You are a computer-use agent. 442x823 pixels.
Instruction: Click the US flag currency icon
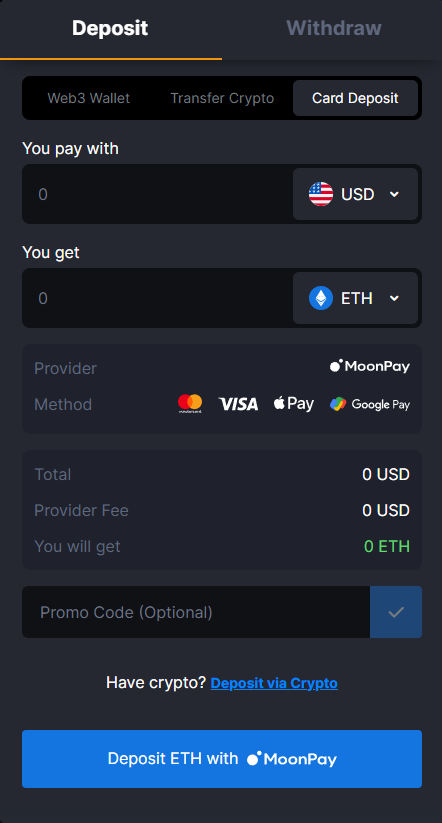pyautogui.click(x=321, y=194)
